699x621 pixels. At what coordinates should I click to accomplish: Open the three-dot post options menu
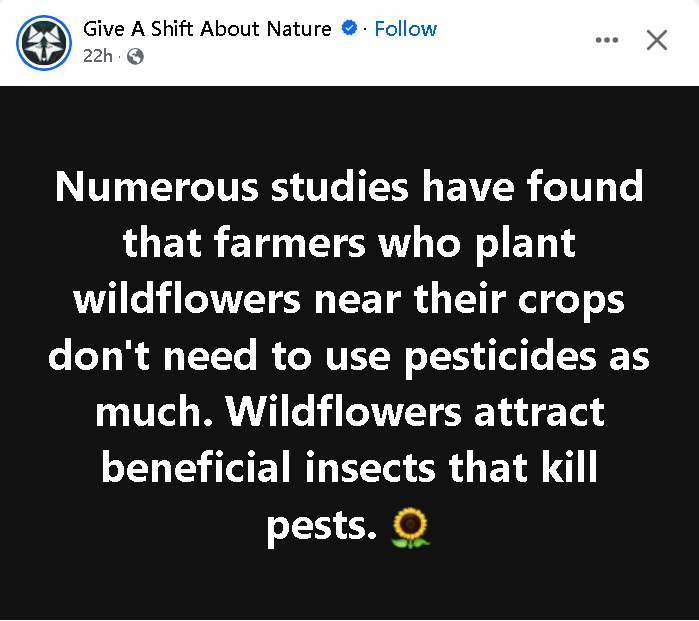coord(607,40)
